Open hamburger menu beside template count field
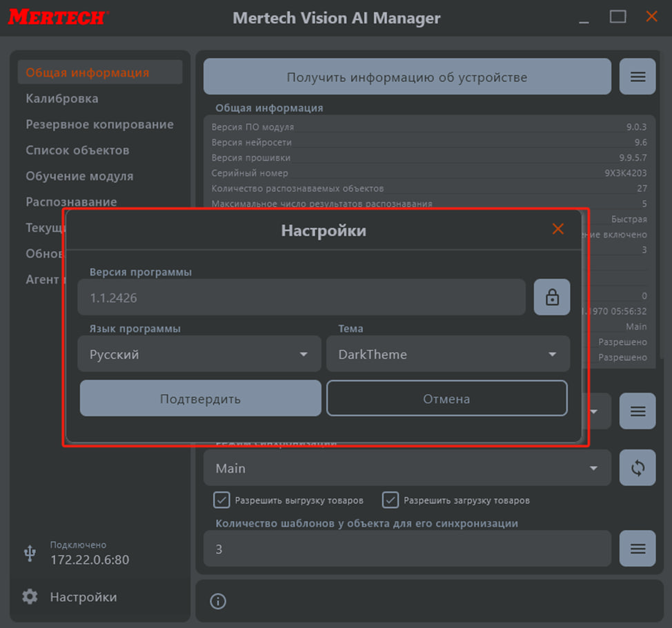 pos(638,549)
